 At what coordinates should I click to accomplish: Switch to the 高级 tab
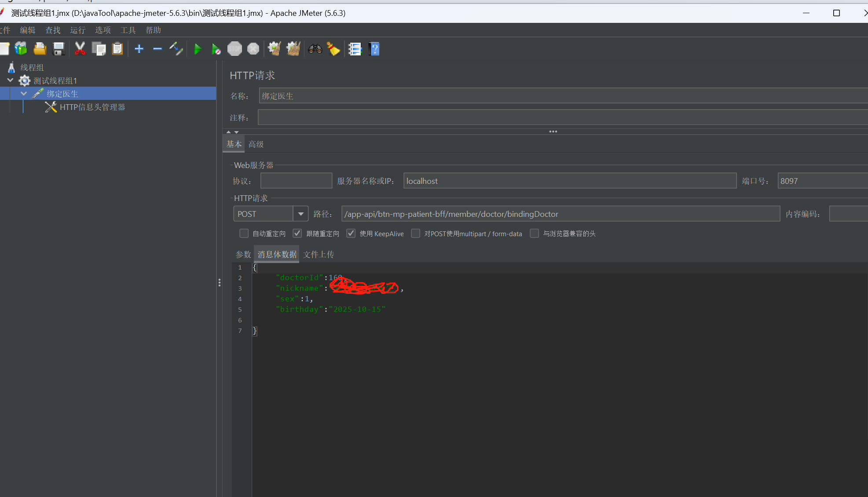click(256, 144)
